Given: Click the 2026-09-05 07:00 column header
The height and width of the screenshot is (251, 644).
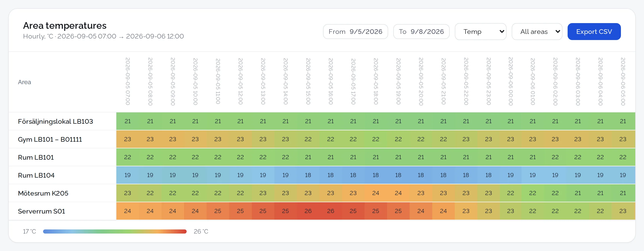Looking at the screenshot, I should 128,81.
